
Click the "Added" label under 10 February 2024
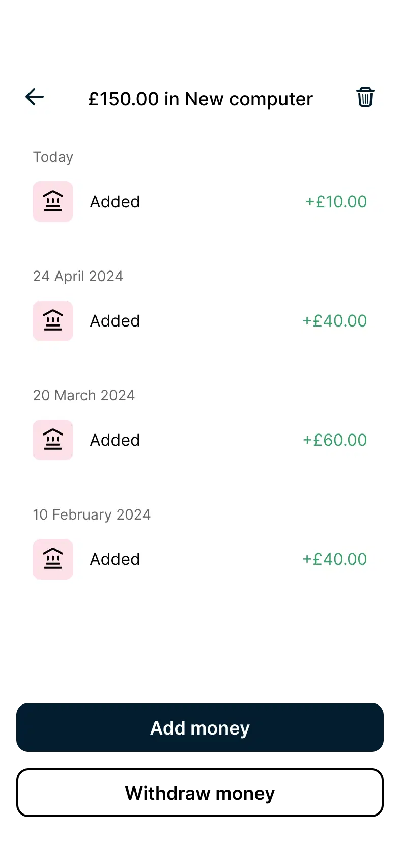115,559
